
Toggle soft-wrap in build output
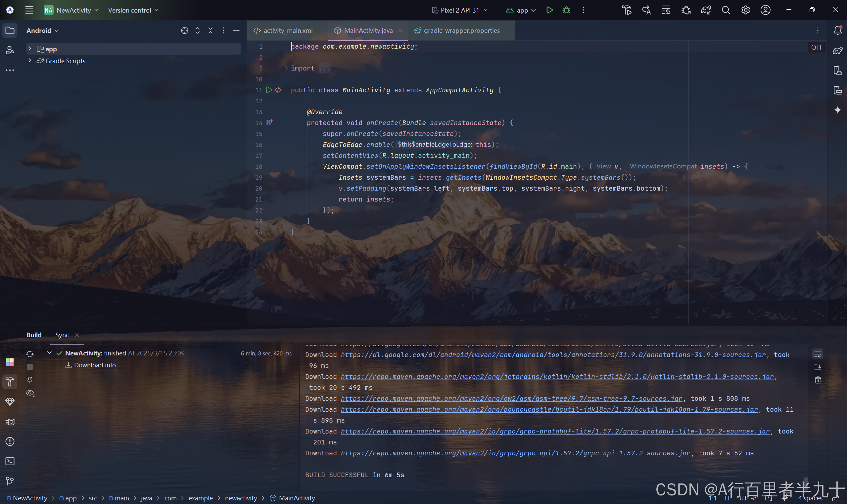(818, 354)
